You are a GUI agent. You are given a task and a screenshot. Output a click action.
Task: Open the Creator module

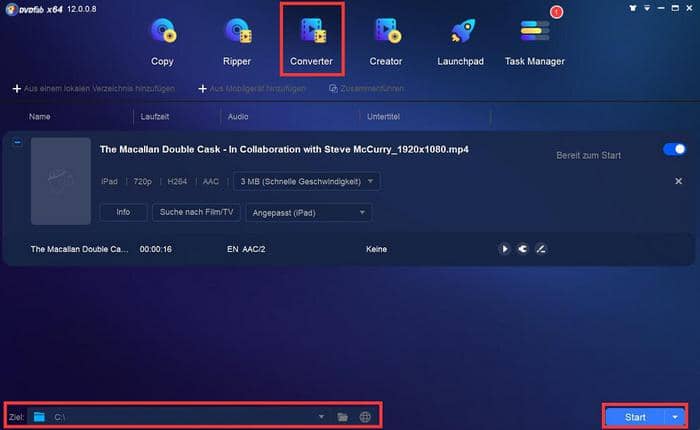pyautogui.click(x=386, y=40)
